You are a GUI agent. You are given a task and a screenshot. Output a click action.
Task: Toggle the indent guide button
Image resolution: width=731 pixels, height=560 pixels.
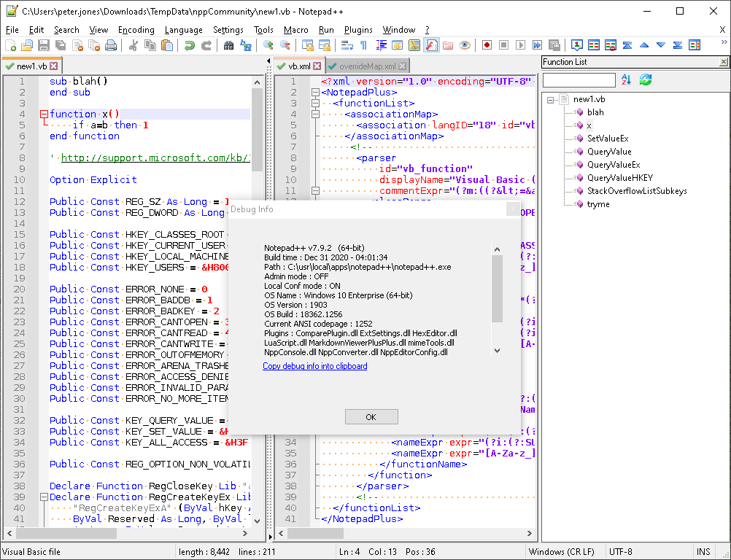[x=381, y=45]
